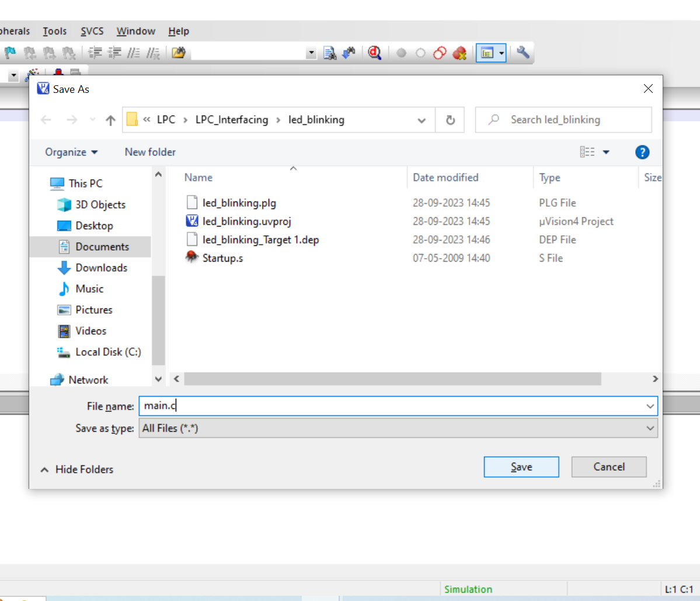
Task: Kill all breakpoints using the red X icon
Action: pos(459,53)
